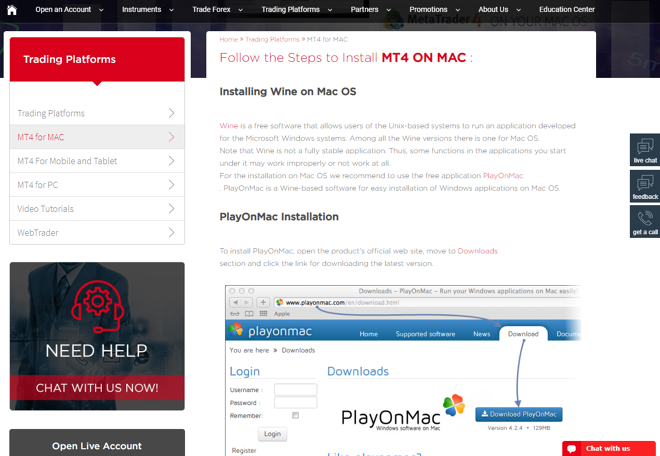Click the top sites grid icon in screenshot
Screen dimensions: 660x456
coord(263,314)
